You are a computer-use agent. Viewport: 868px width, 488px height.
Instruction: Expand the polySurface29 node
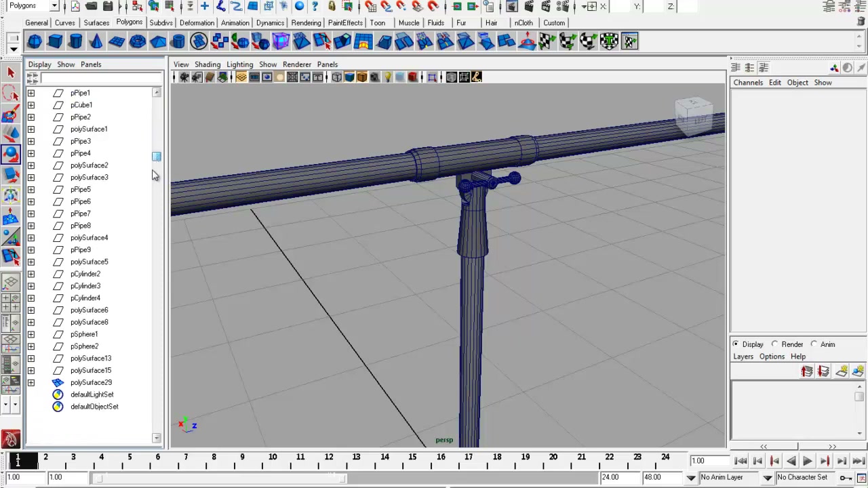coord(31,382)
